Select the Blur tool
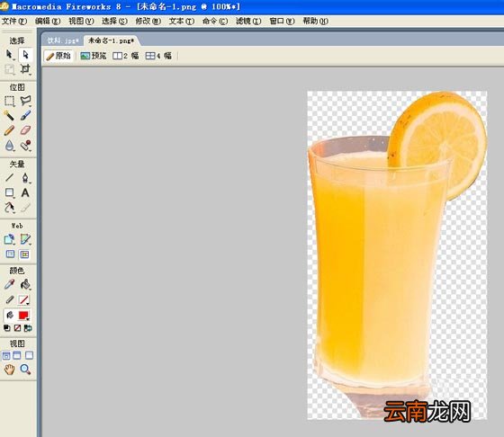 [9, 145]
